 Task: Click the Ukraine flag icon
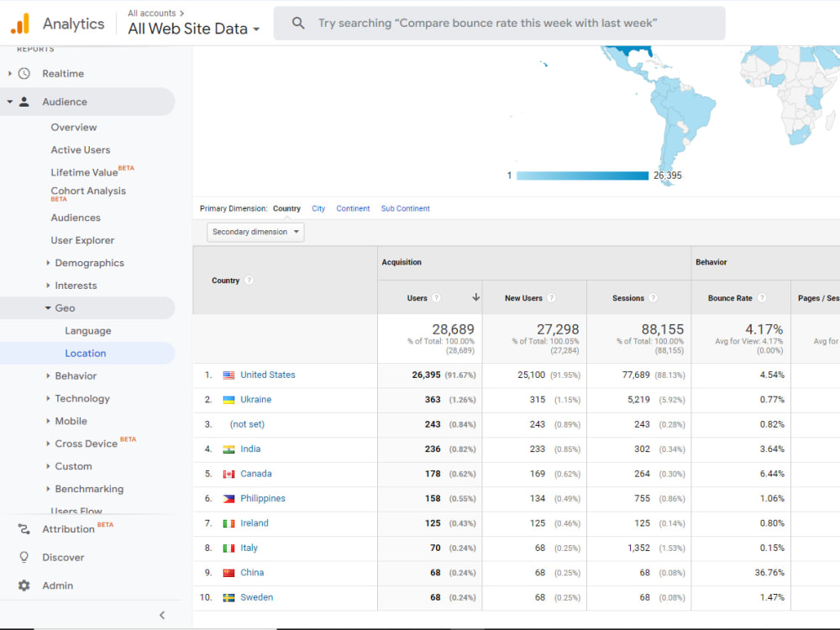pos(228,400)
